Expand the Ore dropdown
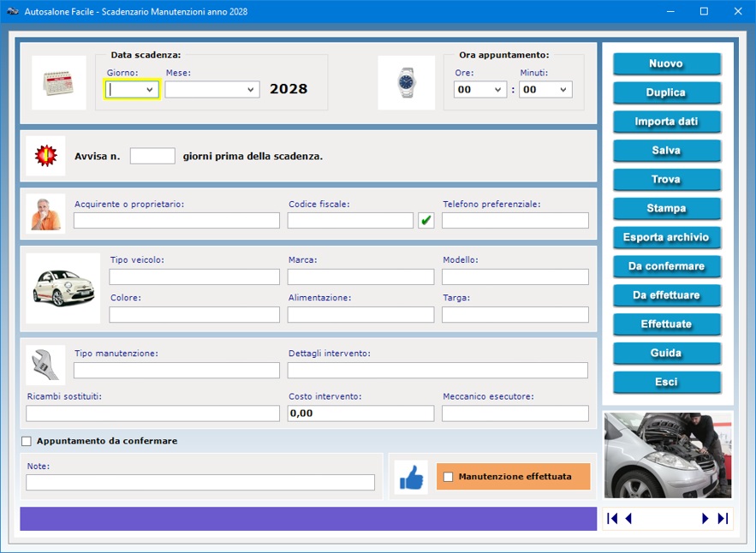The image size is (756, 553). coord(498,90)
